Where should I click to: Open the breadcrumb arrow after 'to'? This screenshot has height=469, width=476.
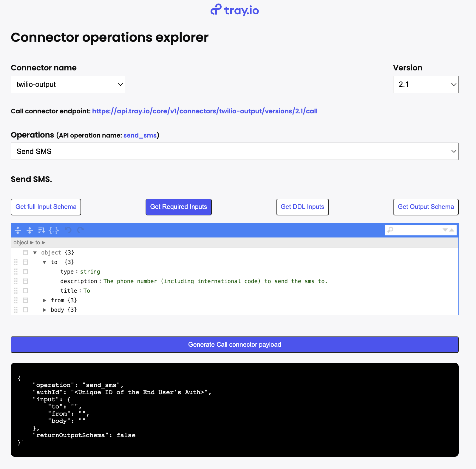[x=44, y=243]
